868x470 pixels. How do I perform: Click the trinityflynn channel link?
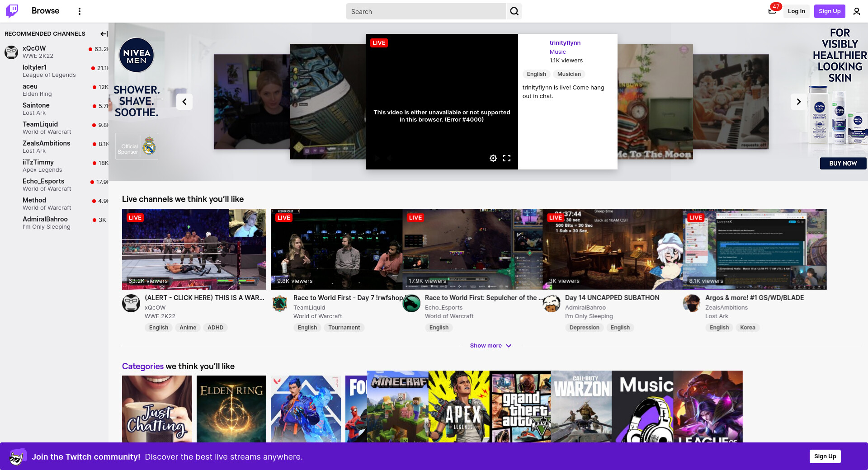[x=565, y=43]
